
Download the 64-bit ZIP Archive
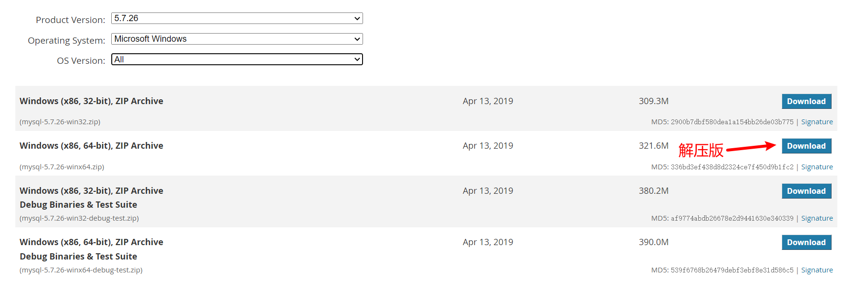pos(806,146)
